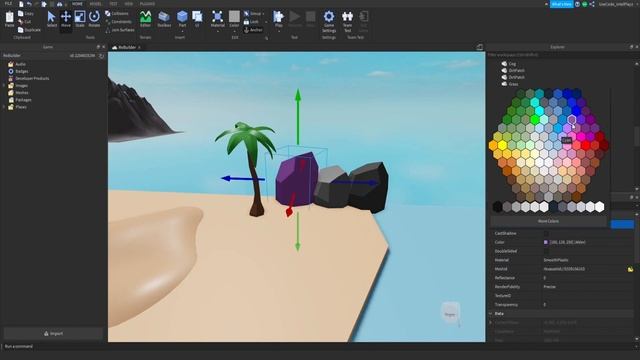Collapse the Data properties section
This screenshot has height=360, width=640.
(491, 313)
